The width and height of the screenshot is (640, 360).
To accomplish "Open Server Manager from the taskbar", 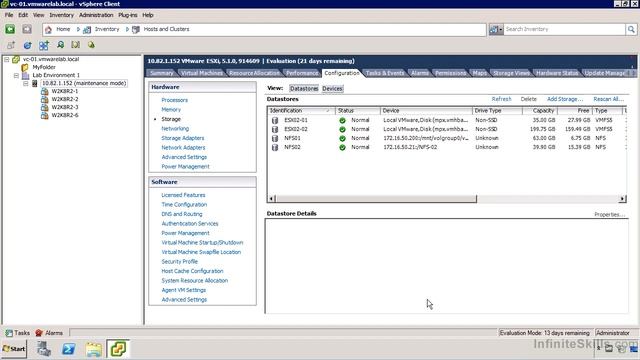I will pos(44,349).
